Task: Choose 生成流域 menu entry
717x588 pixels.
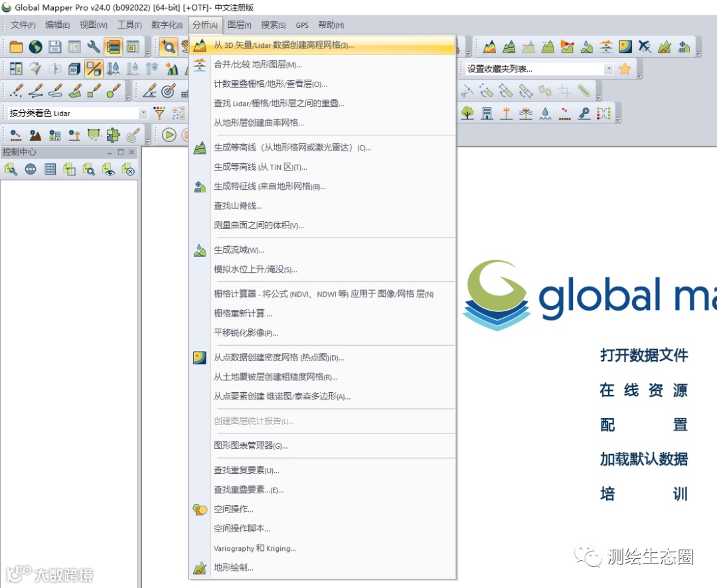Action: point(323,250)
